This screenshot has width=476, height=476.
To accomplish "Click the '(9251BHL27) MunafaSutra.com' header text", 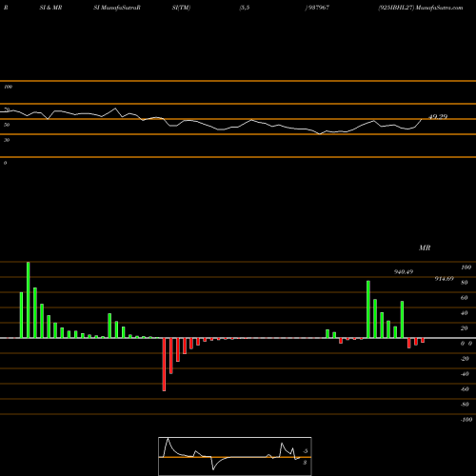I will point(421,8).
